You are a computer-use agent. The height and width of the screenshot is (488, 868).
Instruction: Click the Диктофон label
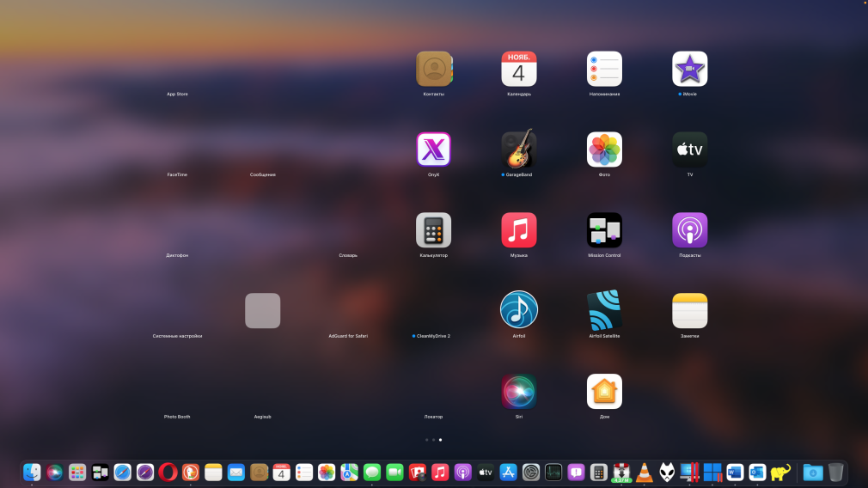pyautogui.click(x=177, y=256)
